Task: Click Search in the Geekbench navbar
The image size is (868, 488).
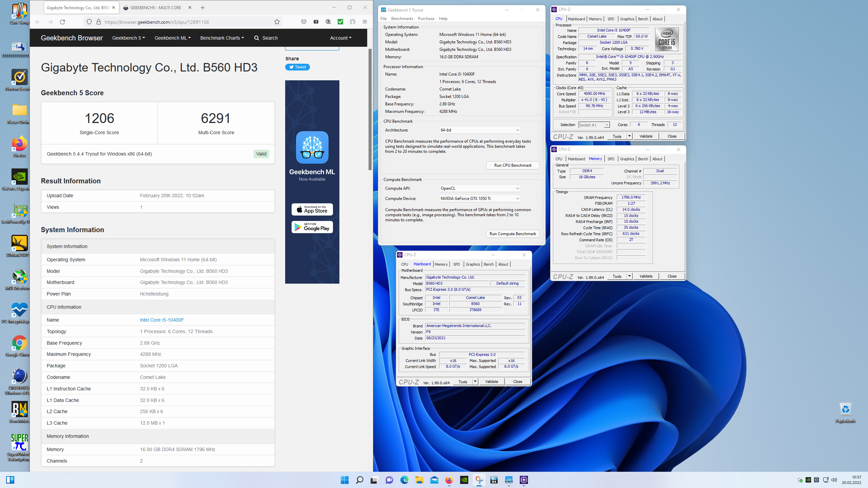Action: tap(266, 38)
